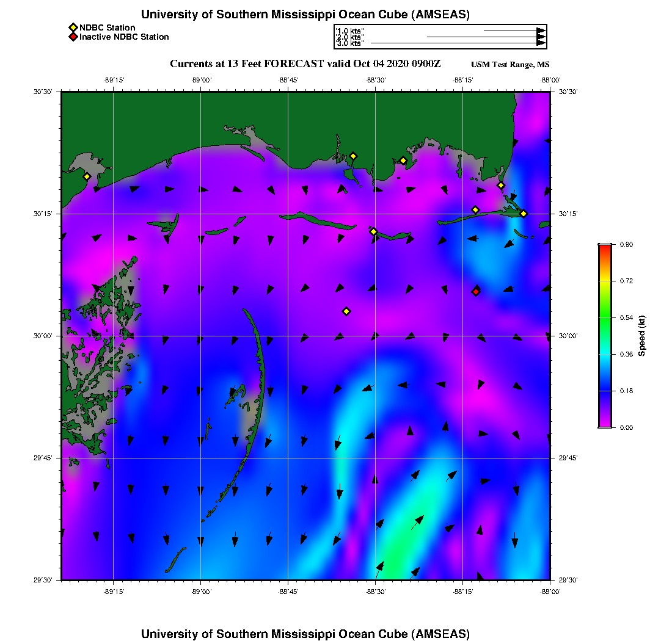672x641 pixels.
Task: Click the easternmost yellow station marker at 30°15'
Action: (524, 213)
